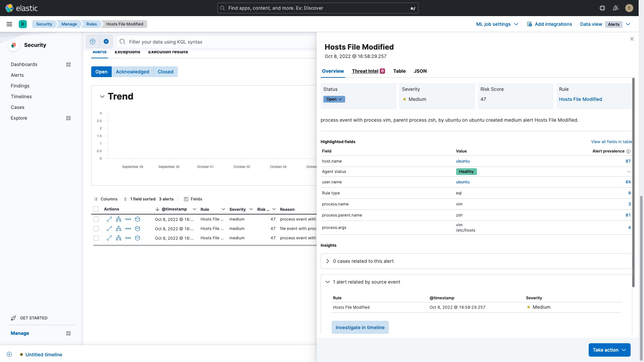Click the expand icon on first alert row

point(109,219)
